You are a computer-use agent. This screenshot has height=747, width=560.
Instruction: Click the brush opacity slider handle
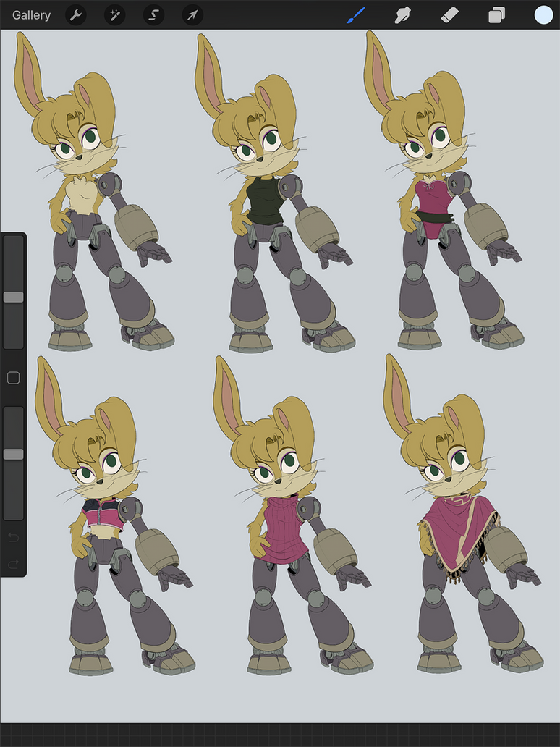click(x=13, y=455)
